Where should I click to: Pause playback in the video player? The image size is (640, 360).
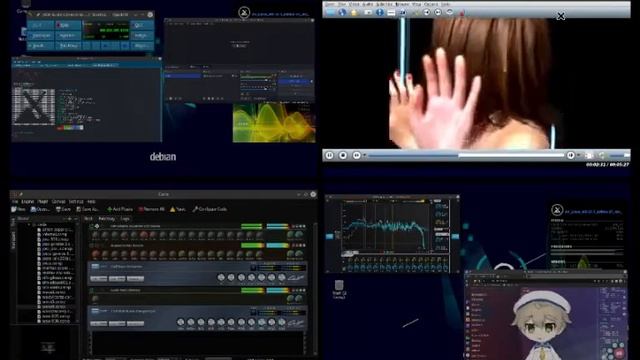click(x=329, y=155)
